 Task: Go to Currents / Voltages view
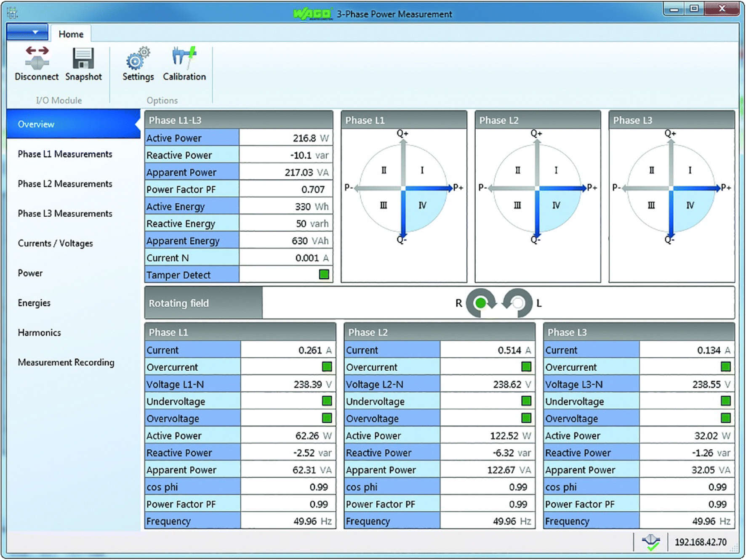55,243
